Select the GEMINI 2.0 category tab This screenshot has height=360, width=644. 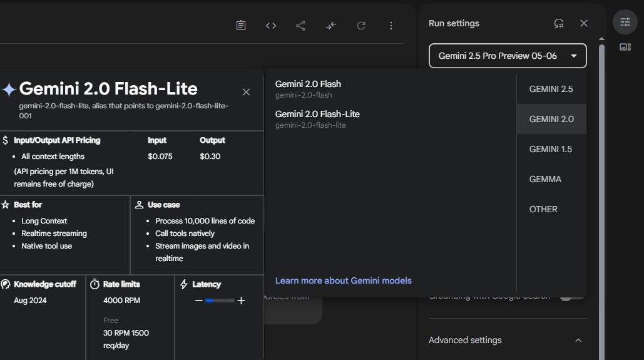pyautogui.click(x=551, y=119)
